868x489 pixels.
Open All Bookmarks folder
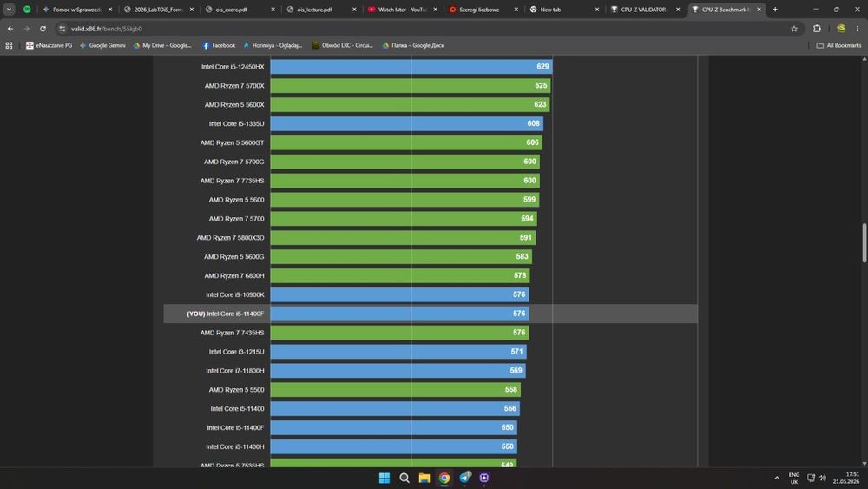click(x=838, y=45)
